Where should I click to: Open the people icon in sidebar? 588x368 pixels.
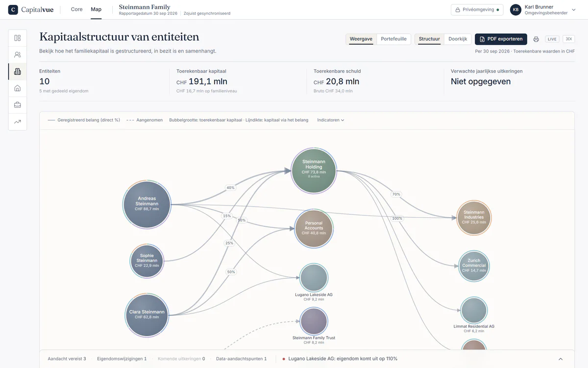tap(18, 54)
